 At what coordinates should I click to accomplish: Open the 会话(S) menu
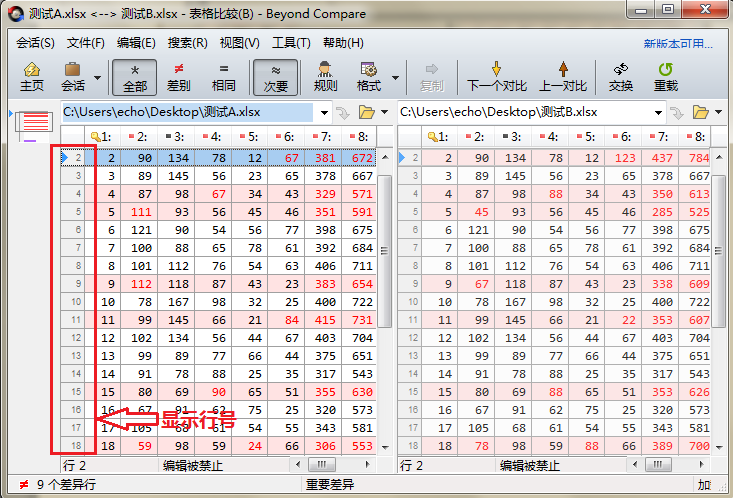(35, 43)
